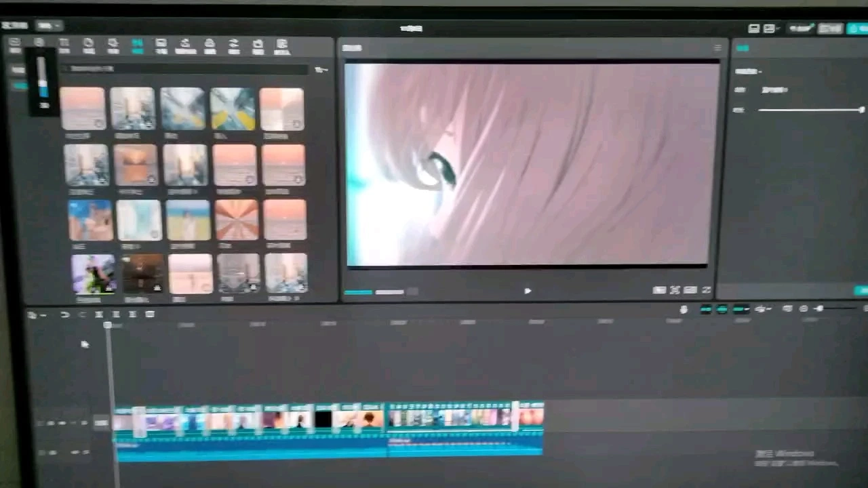868x488 pixels.
Task: Click the undo arrow in timeline toolbar
Action: [65, 314]
